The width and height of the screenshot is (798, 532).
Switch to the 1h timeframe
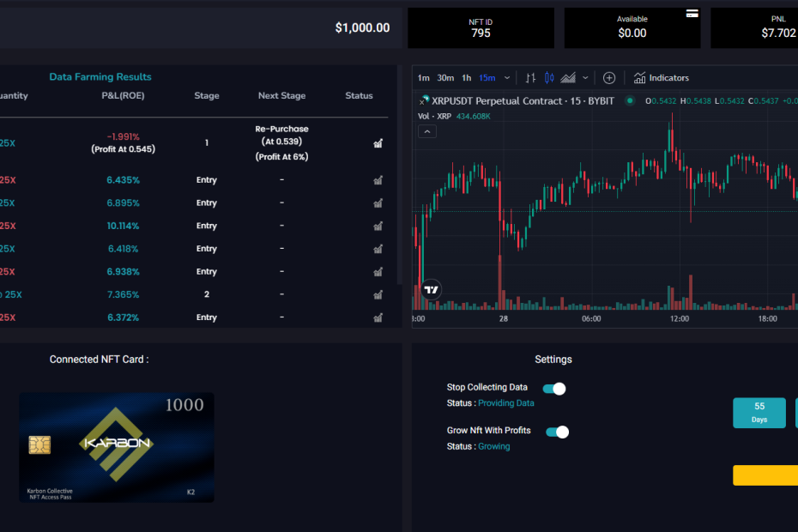[x=465, y=77]
